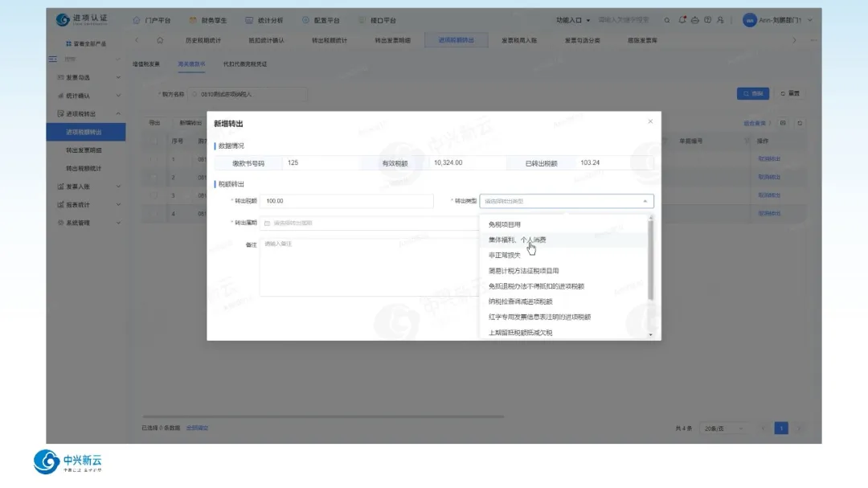Click the calendar icon in 转出属期 field
The image size is (868, 488).
(267, 223)
